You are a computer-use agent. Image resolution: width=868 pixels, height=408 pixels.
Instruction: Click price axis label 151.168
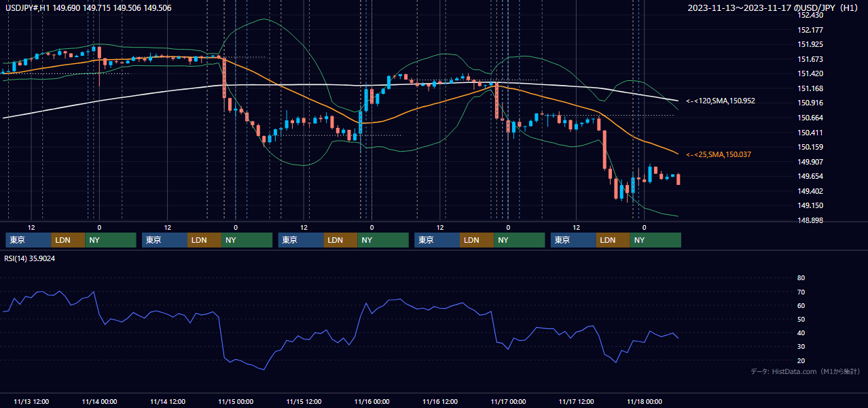[810, 88]
